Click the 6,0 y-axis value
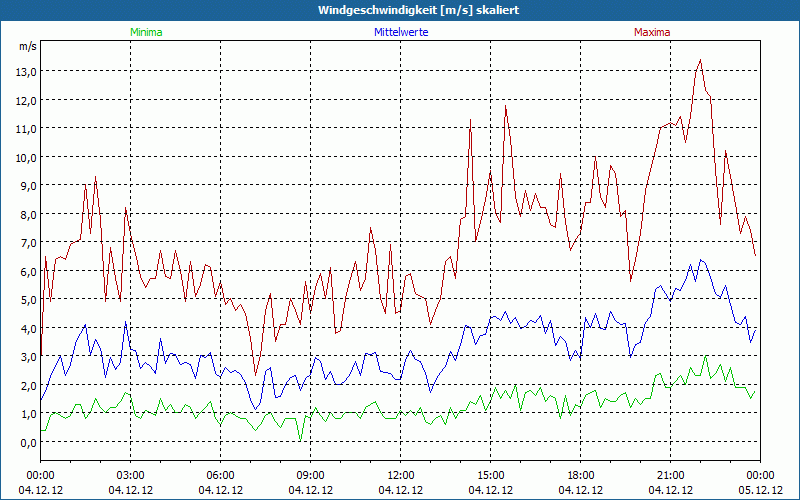This screenshot has height=500, width=800. pyautogui.click(x=30, y=271)
